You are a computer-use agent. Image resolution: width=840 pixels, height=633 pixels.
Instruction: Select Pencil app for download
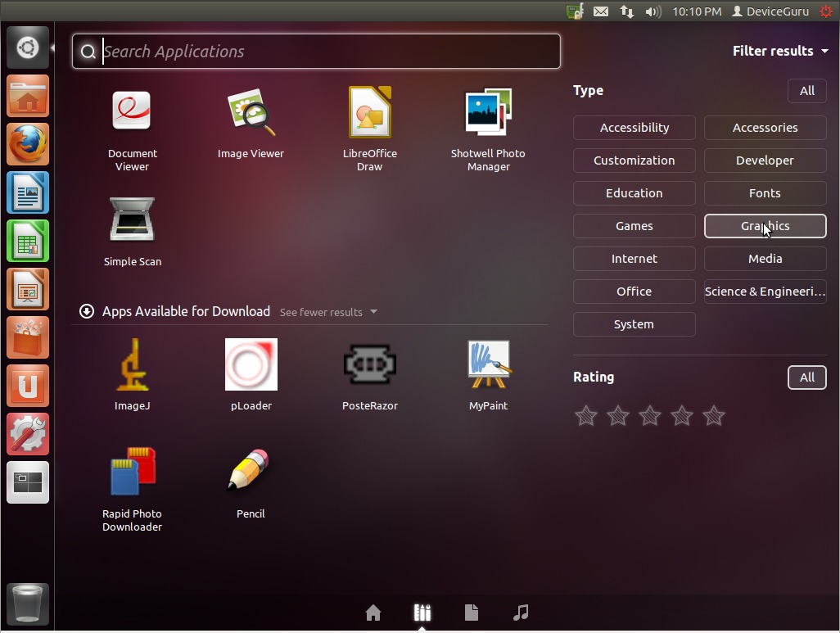pyautogui.click(x=251, y=483)
